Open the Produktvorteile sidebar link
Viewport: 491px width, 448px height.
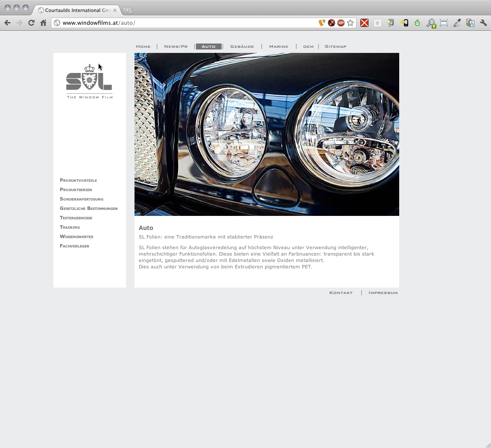(x=78, y=180)
